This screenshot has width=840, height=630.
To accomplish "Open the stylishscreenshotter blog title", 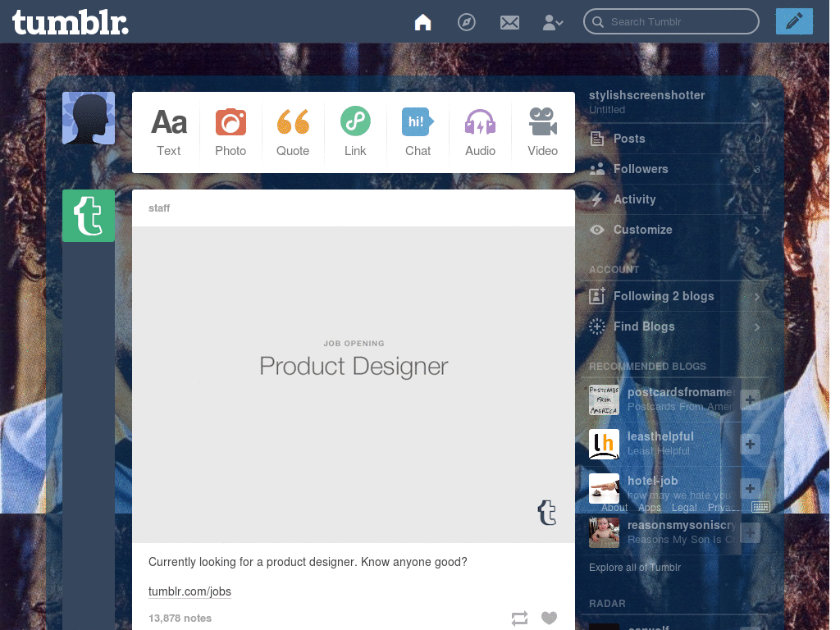I will (646, 95).
